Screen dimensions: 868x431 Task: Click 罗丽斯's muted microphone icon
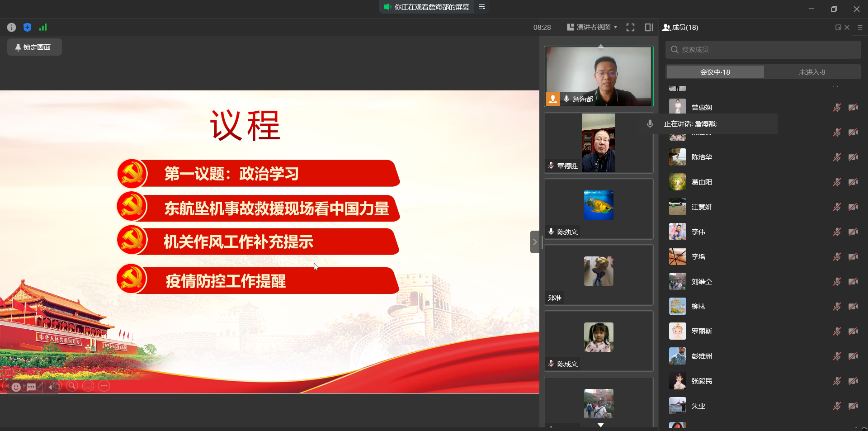837,332
